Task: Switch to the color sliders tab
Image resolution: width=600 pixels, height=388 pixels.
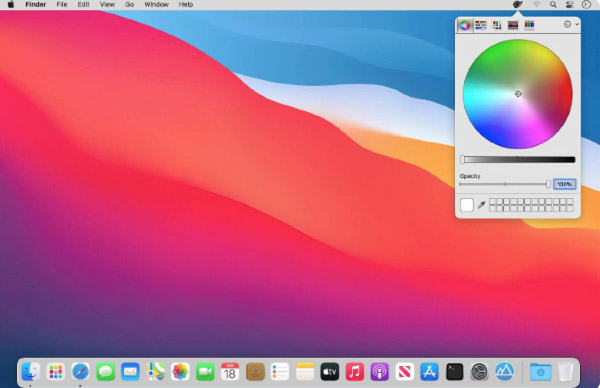Action: pos(481,25)
